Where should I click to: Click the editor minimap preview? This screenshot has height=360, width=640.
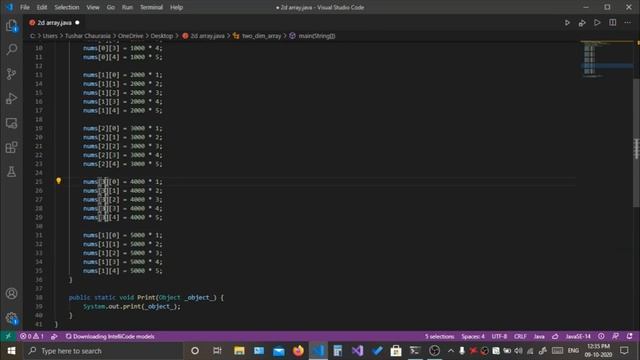[x=606, y=59]
